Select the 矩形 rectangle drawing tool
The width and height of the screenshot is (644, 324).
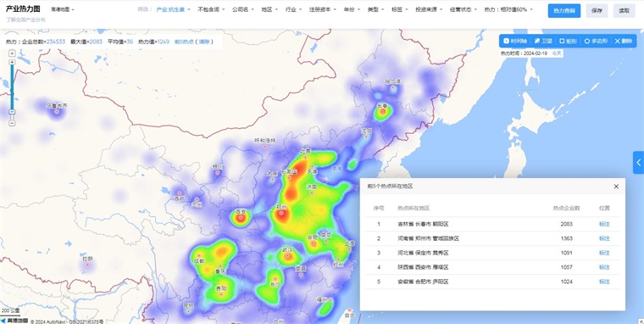[568, 41]
